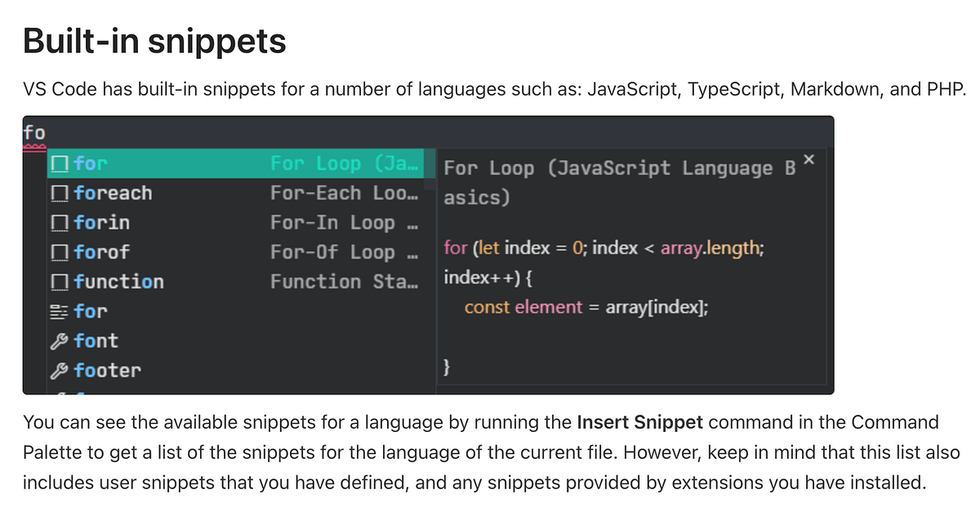This screenshot has width=980, height=521.
Task: Click the keyword icon beside second 'for'
Action: (59, 311)
